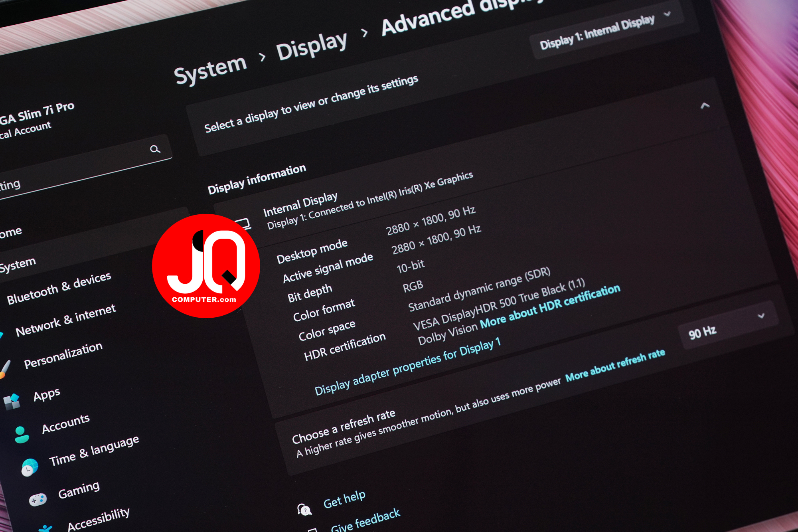This screenshot has width=798, height=532.
Task: Open Bluetooth & devices settings
Action: [59, 288]
